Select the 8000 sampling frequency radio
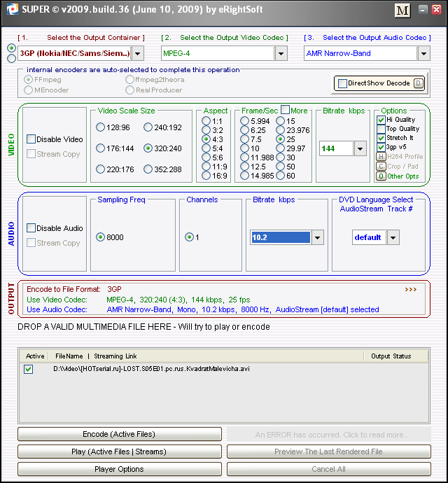This screenshot has width=448, height=483. click(x=100, y=237)
